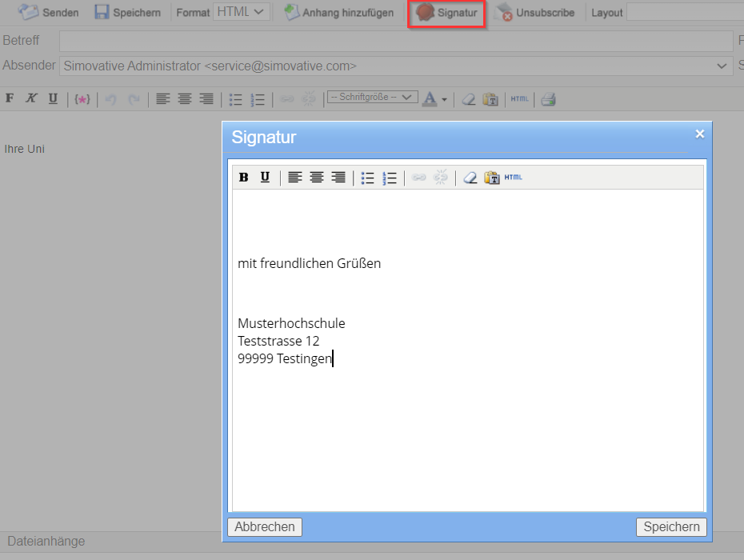Open the Signatur toolbar button
744x560 pixels.
446,13
